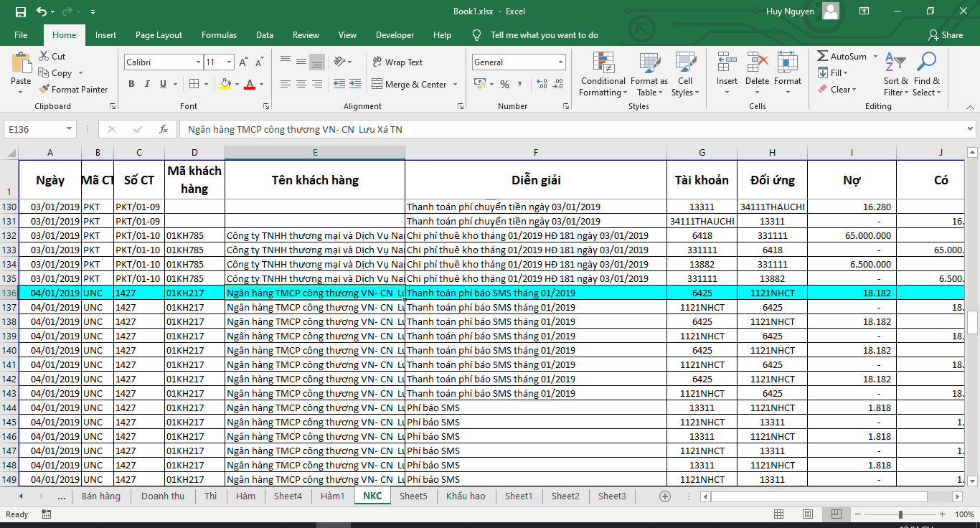Switch to the Khấu hao sheet tab
Screen dimensions: 980x528
point(466,496)
